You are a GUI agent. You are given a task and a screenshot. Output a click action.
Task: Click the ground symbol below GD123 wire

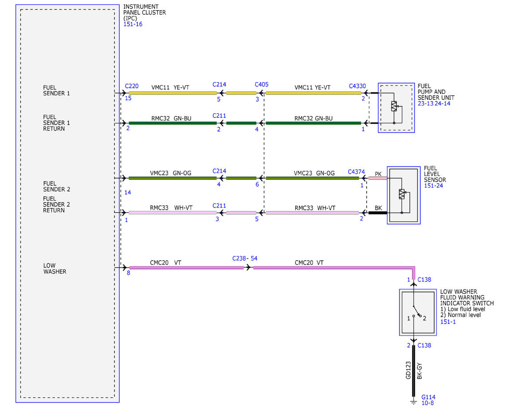pyautogui.click(x=414, y=402)
